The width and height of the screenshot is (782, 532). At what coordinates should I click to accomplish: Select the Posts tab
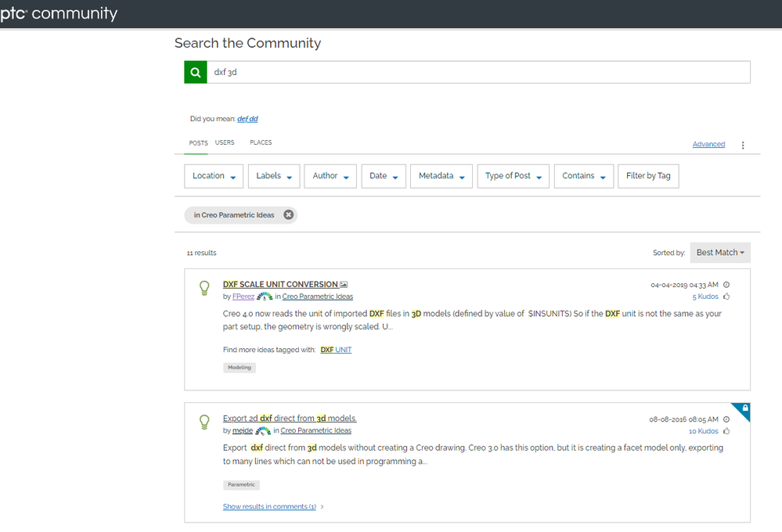pyautogui.click(x=199, y=143)
